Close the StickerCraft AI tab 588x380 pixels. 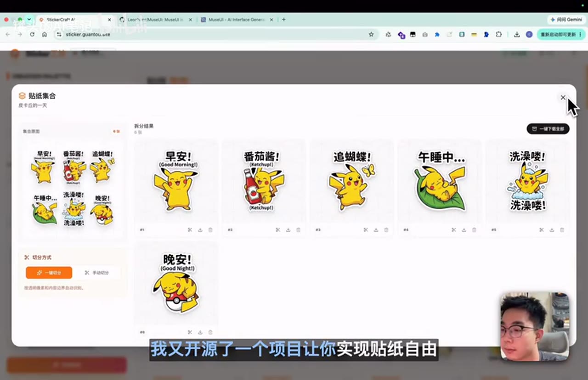(x=109, y=20)
